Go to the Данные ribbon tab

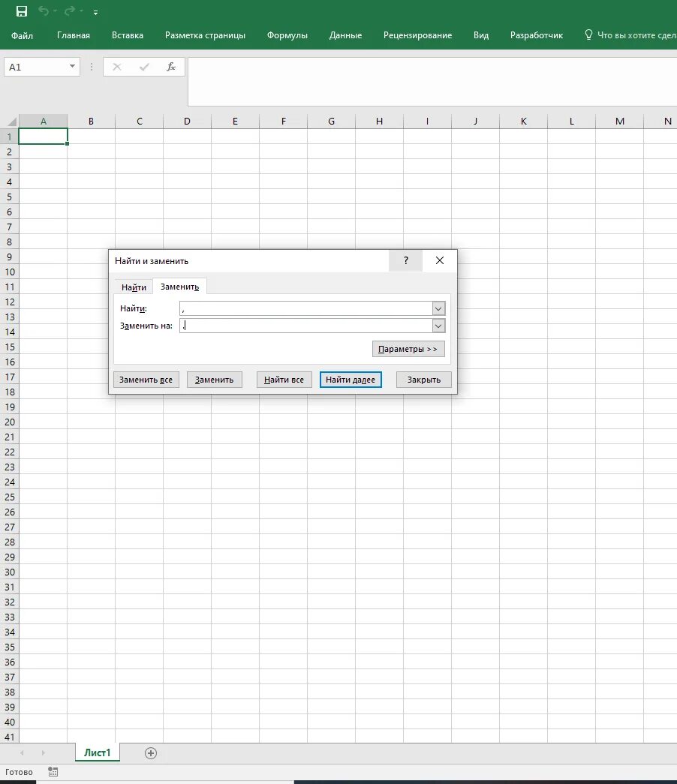click(346, 35)
